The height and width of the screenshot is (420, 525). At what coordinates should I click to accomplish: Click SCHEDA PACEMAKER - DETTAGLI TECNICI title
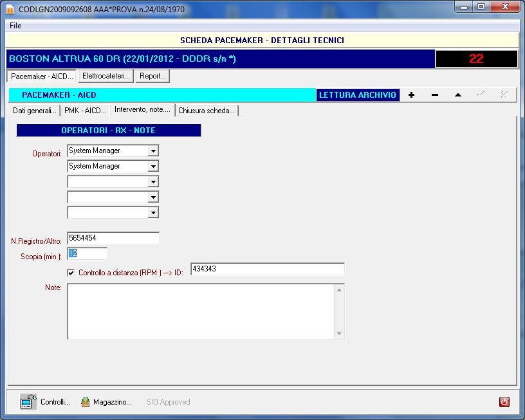(x=262, y=41)
